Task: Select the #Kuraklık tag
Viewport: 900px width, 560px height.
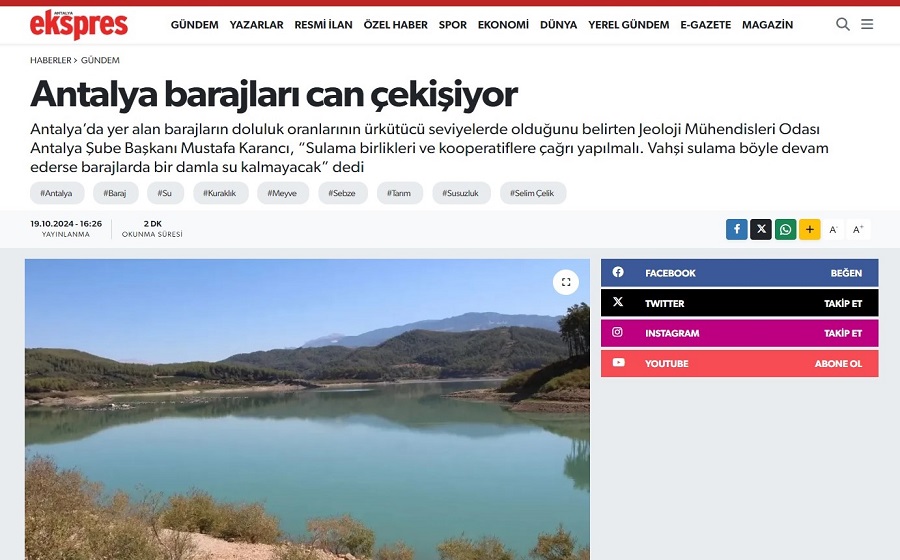Action: coord(220,193)
